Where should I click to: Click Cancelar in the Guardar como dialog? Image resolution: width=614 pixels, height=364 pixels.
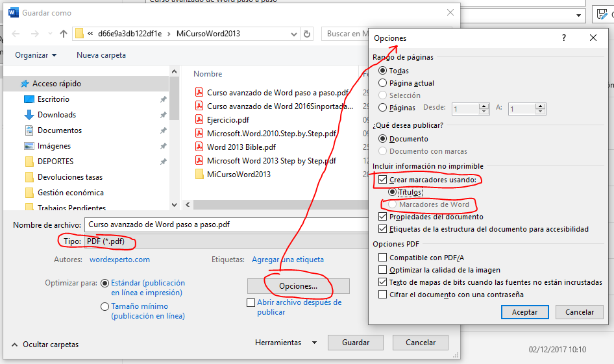[421, 343]
